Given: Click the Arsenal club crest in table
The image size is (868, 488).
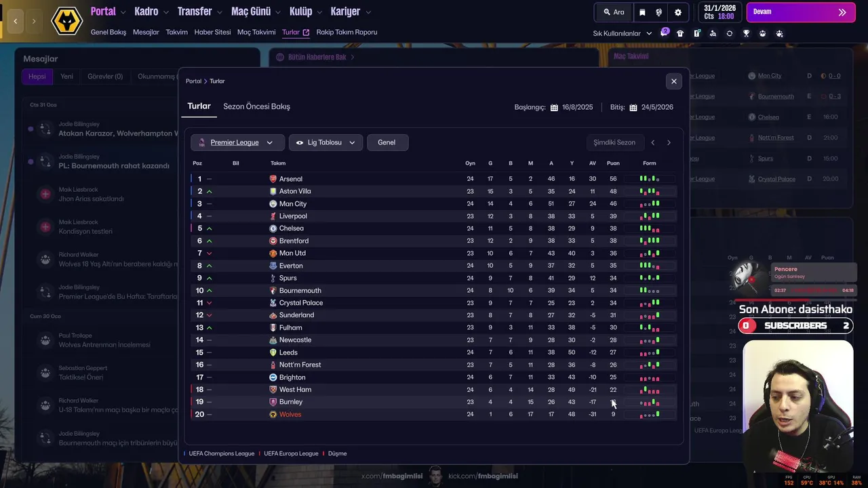Looking at the screenshot, I should point(273,179).
